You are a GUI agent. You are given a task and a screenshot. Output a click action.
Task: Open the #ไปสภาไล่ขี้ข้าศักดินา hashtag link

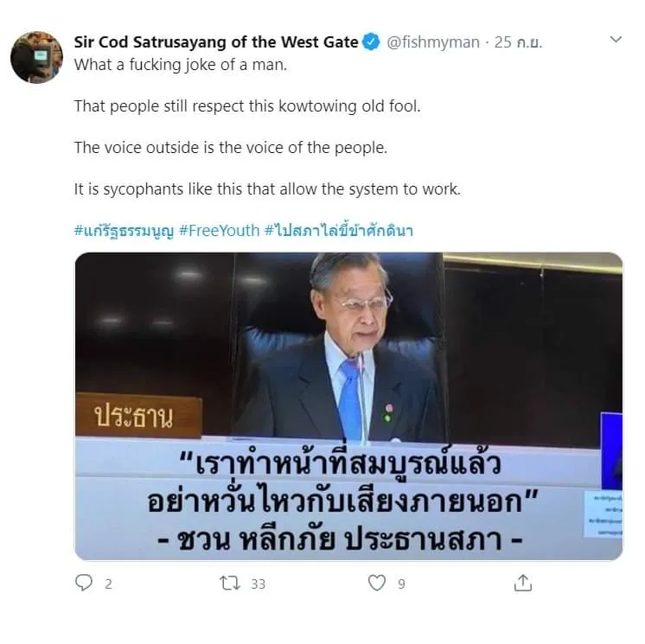click(x=339, y=230)
